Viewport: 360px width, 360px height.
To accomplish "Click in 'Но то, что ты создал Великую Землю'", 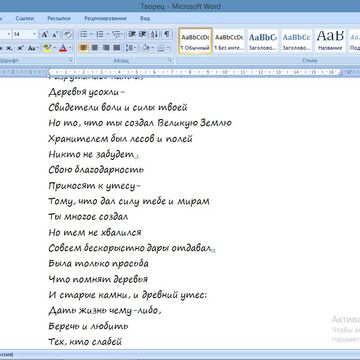I will pyautogui.click(x=140, y=123).
